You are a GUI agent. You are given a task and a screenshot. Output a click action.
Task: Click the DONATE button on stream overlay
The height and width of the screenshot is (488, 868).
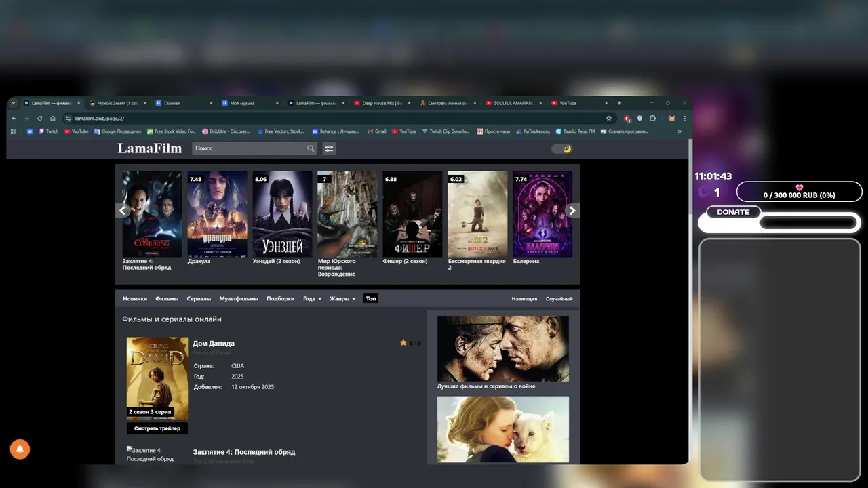(733, 212)
